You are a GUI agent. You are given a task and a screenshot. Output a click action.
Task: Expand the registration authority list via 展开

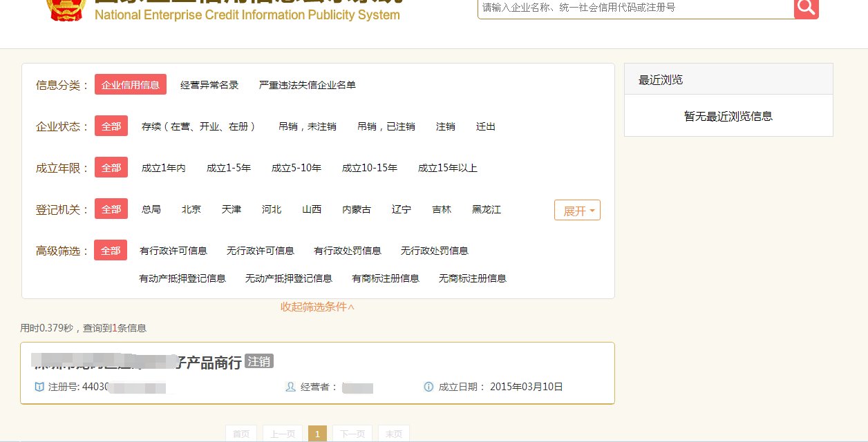pos(577,209)
